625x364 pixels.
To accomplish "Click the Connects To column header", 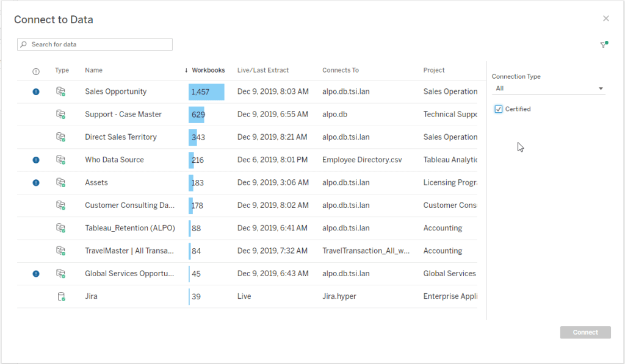I will coord(340,71).
